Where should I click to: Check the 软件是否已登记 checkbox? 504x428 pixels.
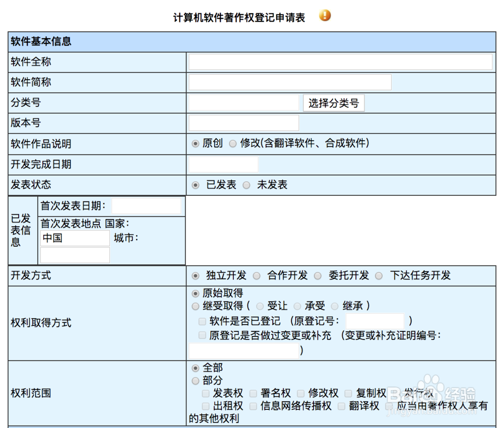[202, 321]
